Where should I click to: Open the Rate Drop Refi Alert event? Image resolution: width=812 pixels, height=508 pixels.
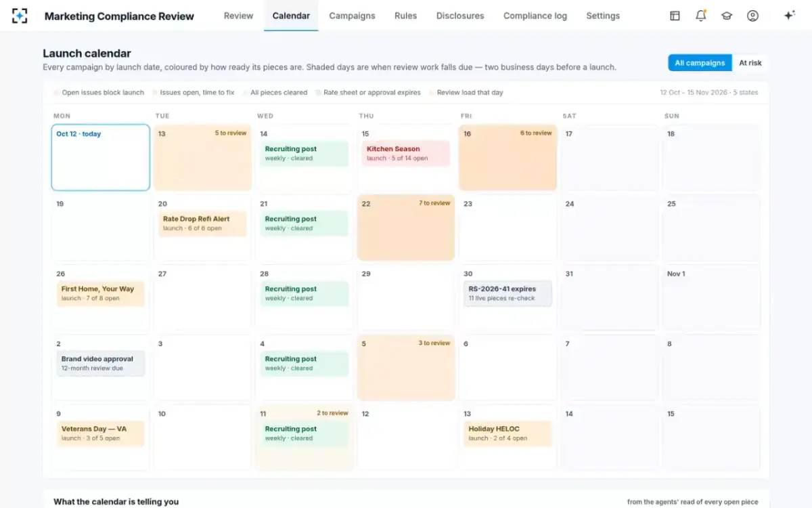pos(202,224)
